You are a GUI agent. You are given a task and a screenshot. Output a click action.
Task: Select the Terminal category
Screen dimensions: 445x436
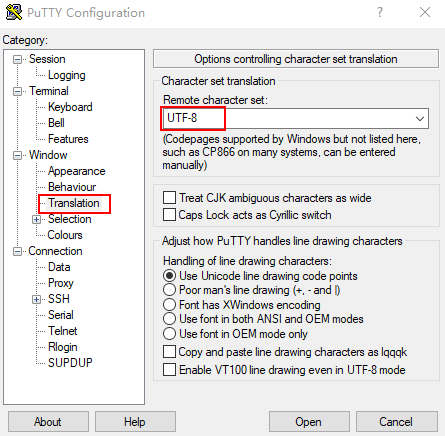(49, 91)
